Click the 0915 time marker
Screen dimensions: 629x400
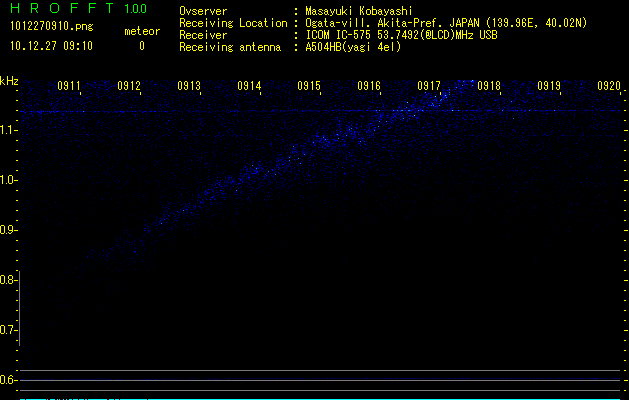309,86
